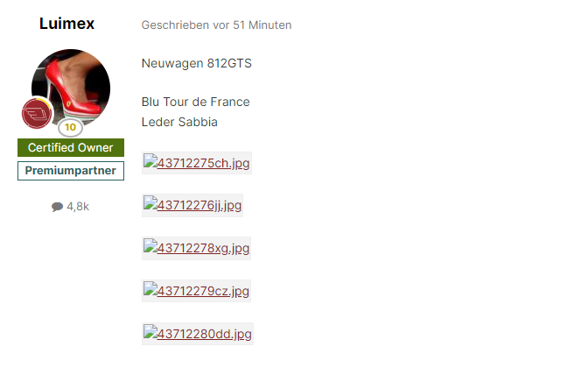Click broken image icon beside 43712275ch.jpg
This screenshot has width=588, height=368.
point(150,161)
